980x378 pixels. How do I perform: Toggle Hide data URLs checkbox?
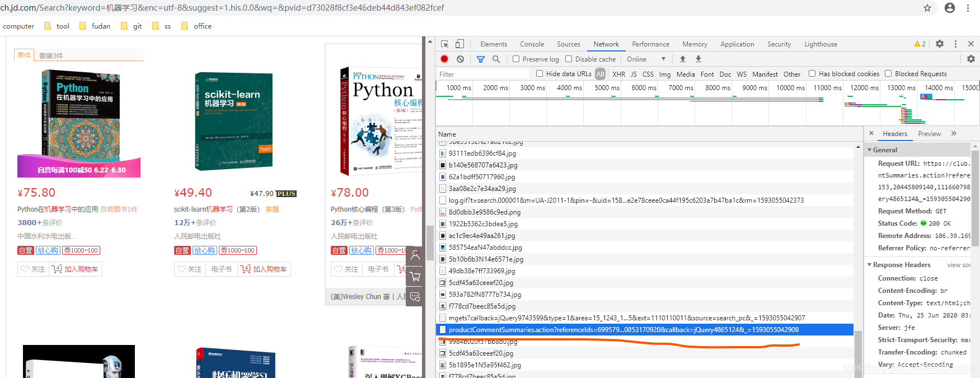pyautogui.click(x=540, y=73)
